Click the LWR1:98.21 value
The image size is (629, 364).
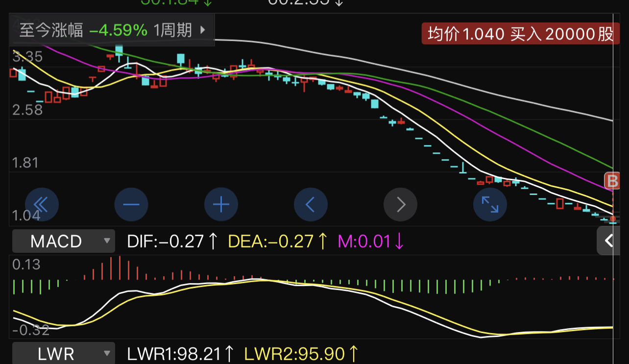pos(180,354)
